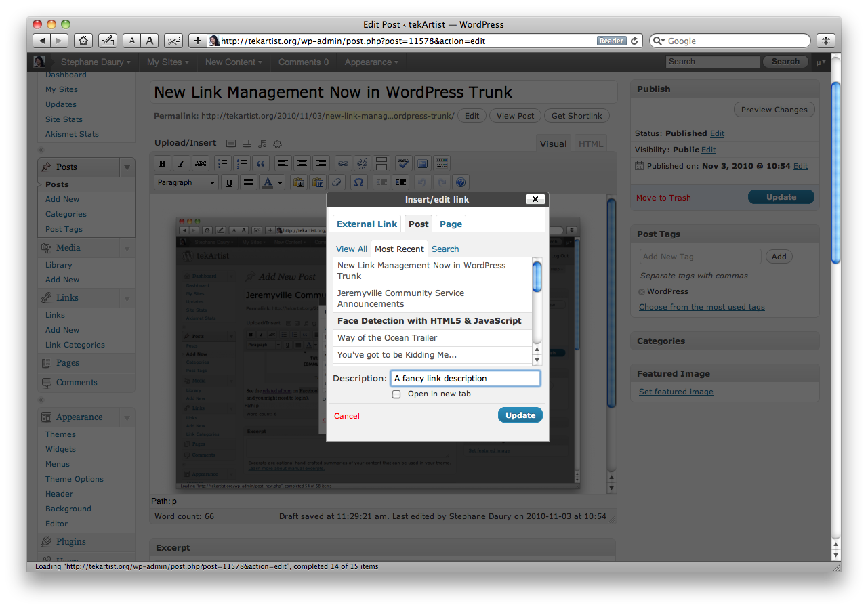Select the Search tab in link dialog
The image size is (868, 609).
(445, 249)
